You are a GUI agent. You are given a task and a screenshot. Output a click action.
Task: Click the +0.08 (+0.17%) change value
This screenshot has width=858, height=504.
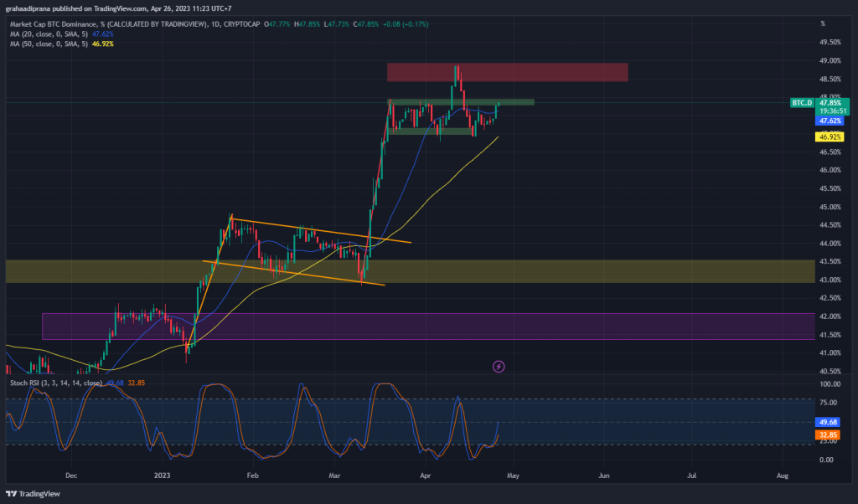[406, 24]
